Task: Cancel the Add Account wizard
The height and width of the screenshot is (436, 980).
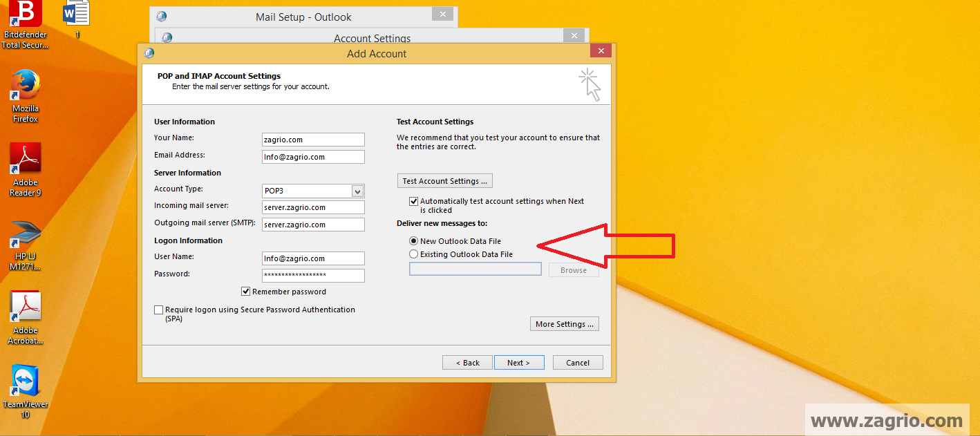Action: tap(578, 363)
